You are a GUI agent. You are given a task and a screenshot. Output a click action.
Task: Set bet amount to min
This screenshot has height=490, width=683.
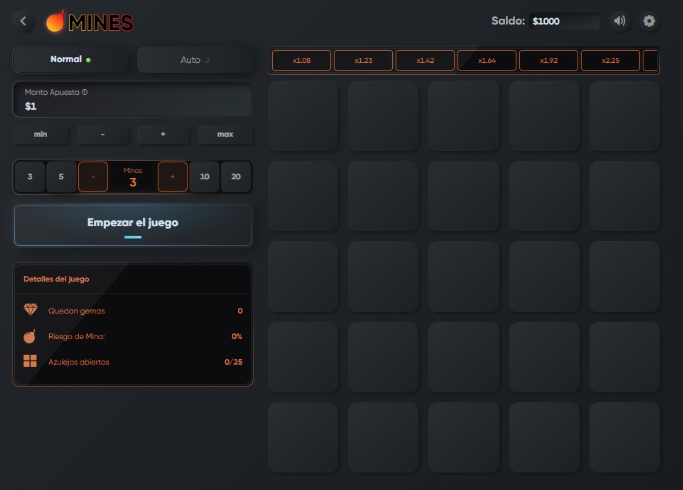pyautogui.click(x=41, y=134)
